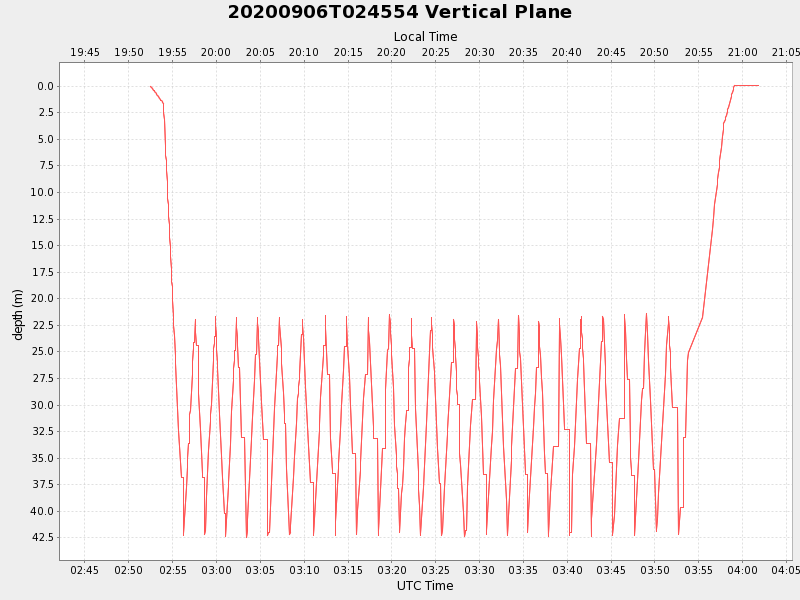Viewport: 800px width, 600px height.
Task: Click the 04:05 UTC time tick
Action: pos(785,570)
